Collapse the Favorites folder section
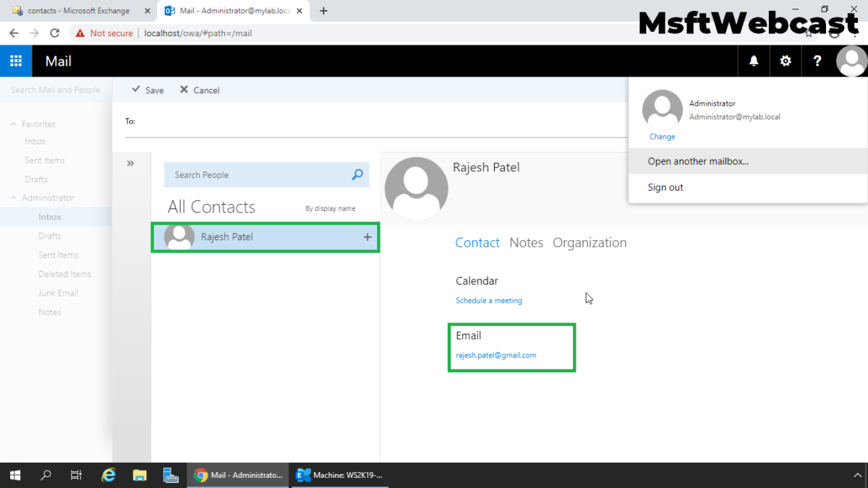Screen dimensions: 868x488 (14, 124)
